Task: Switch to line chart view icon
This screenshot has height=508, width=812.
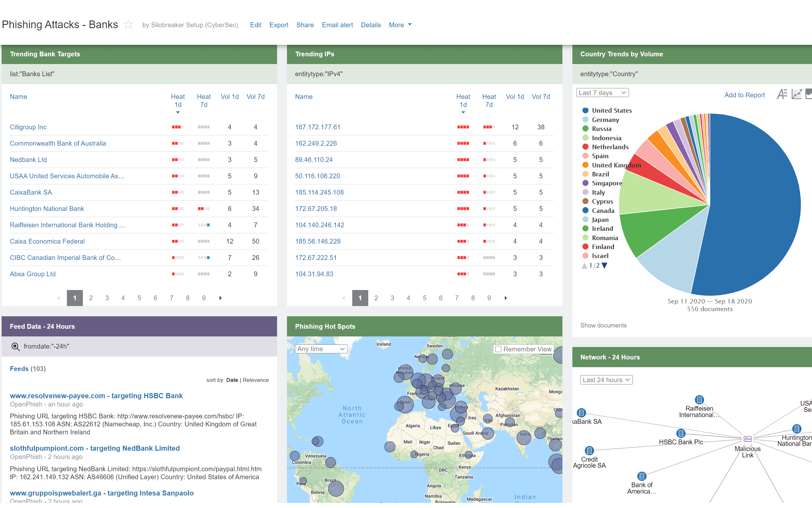Action: coord(796,94)
